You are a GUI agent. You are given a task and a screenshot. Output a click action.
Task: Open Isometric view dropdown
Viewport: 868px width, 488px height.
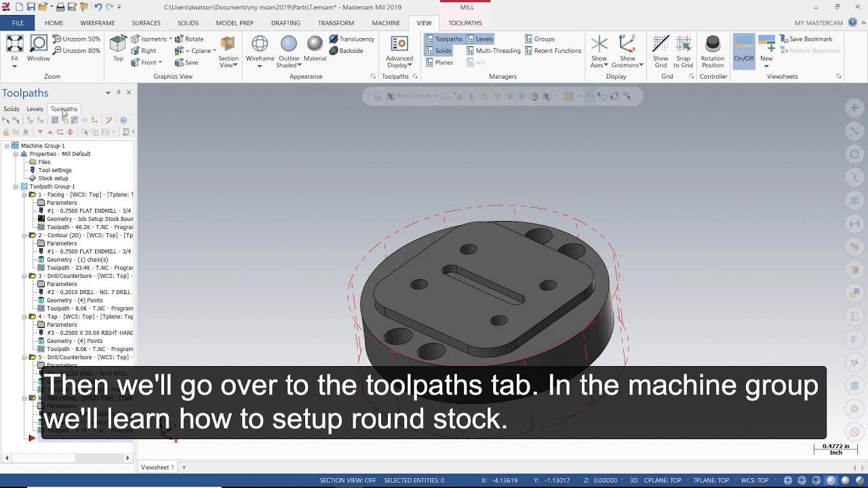pos(170,39)
